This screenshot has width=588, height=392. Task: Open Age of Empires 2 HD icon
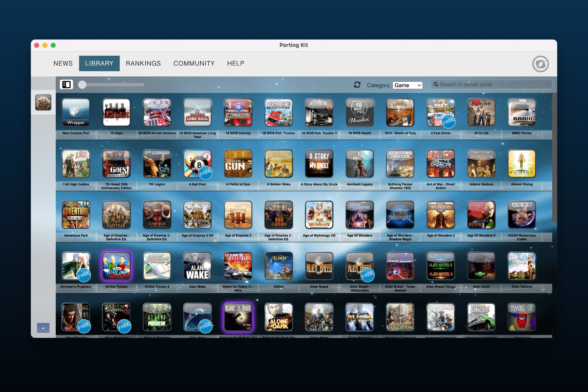(x=198, y=215)
